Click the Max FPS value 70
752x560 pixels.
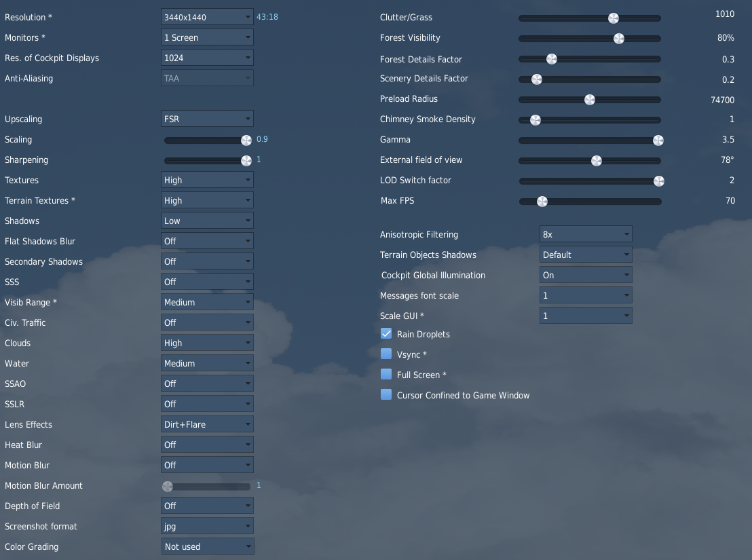click(x=730, y=200)
